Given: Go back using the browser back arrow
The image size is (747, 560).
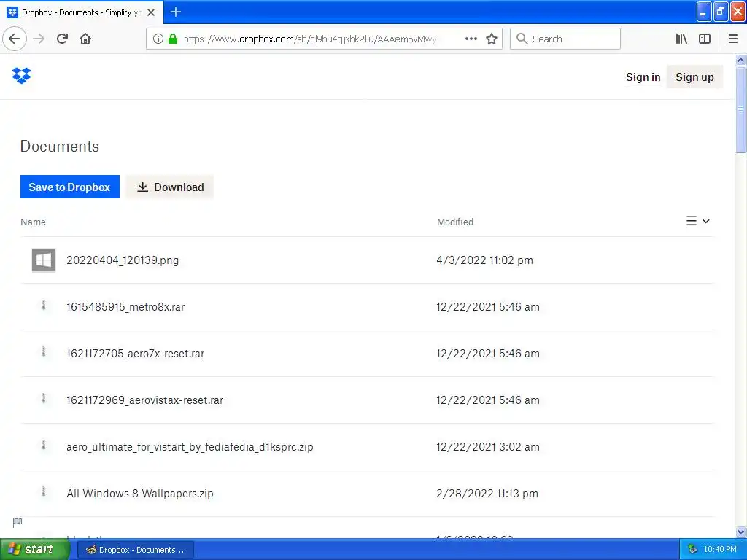Looking at the screenshot, I should point(15,39).
